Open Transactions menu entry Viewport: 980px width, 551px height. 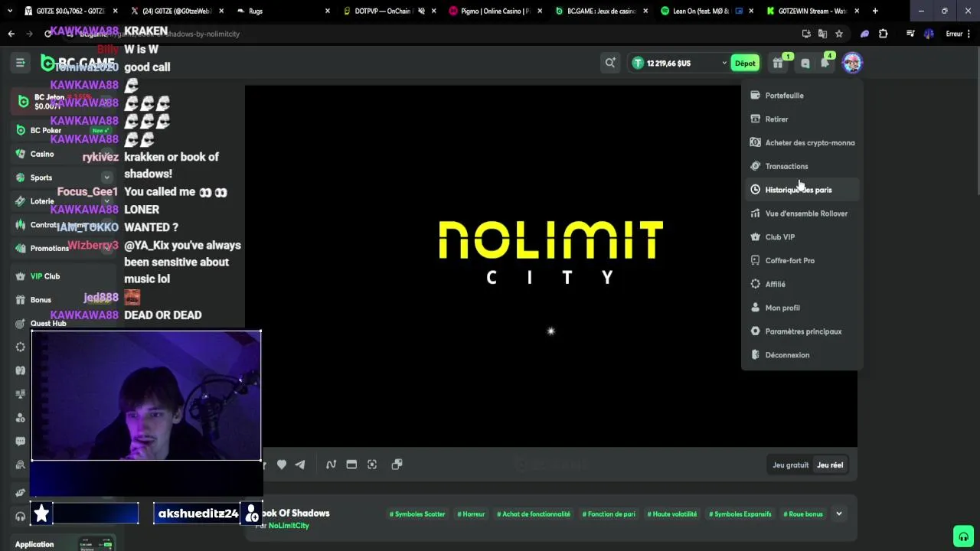pos(802,166)
